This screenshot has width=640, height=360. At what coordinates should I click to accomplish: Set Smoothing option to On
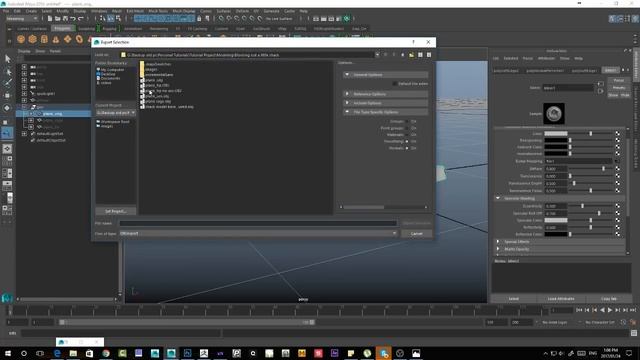pos(407,141)
